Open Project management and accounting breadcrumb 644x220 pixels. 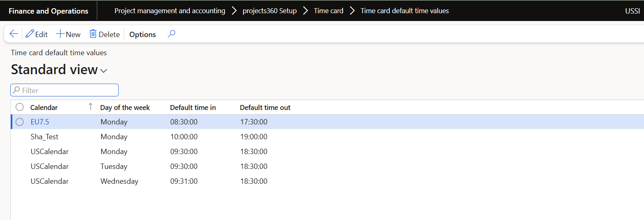coord(170,11)
